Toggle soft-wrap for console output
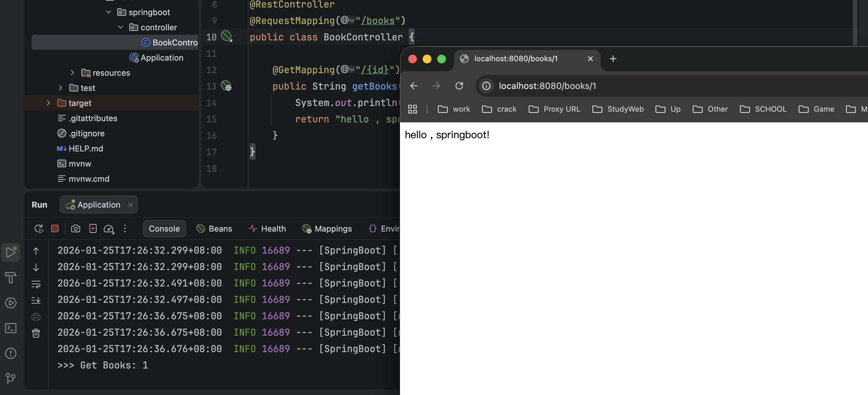868x395 pixels. 36,284
